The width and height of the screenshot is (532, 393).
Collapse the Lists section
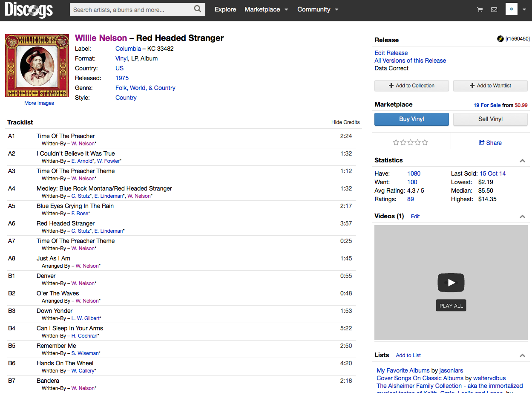click(x=523, y=355)
